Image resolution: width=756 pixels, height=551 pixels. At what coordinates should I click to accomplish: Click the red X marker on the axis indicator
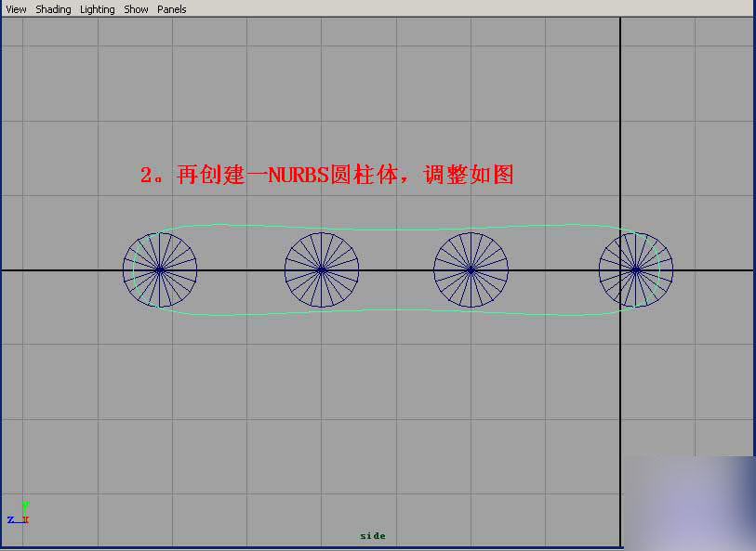(x=25, y=518)
